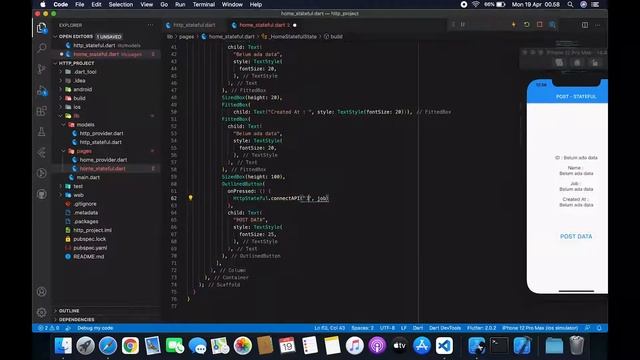Image resolution: width=640 pixels, height=360 pixels.
Task: Open the editor More Actions ellipsis
Action: [598, 25]
